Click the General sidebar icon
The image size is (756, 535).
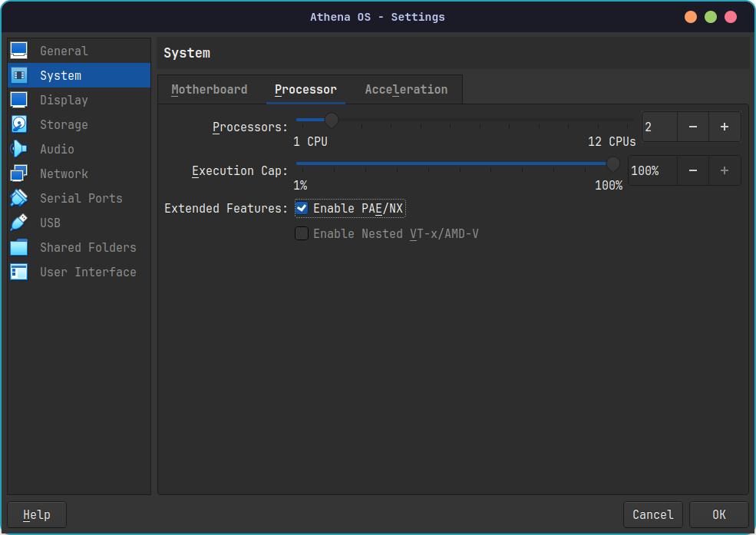point(18,50)
